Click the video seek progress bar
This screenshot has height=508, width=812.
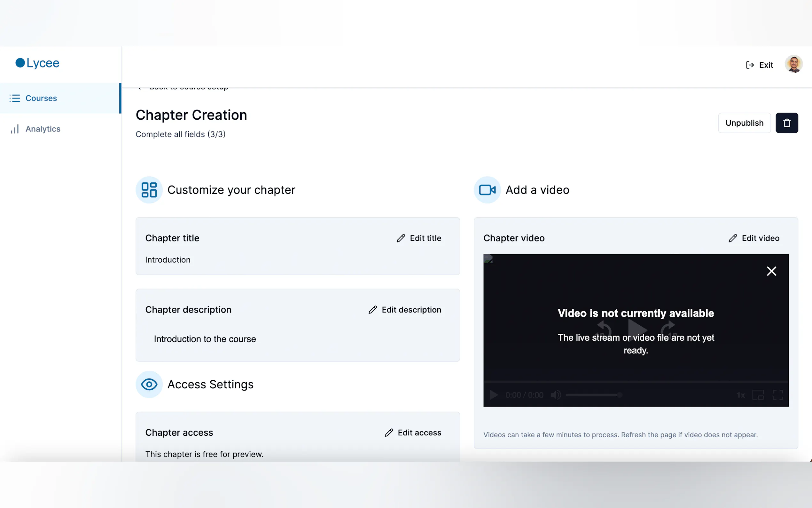(x=636, y=382)
